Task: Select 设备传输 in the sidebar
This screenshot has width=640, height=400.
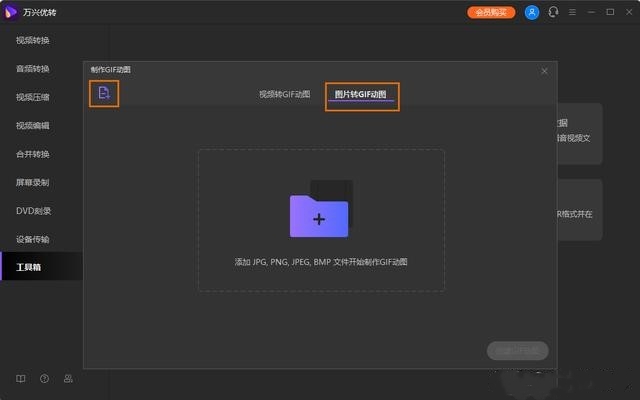Action: (x=33, y=239)
